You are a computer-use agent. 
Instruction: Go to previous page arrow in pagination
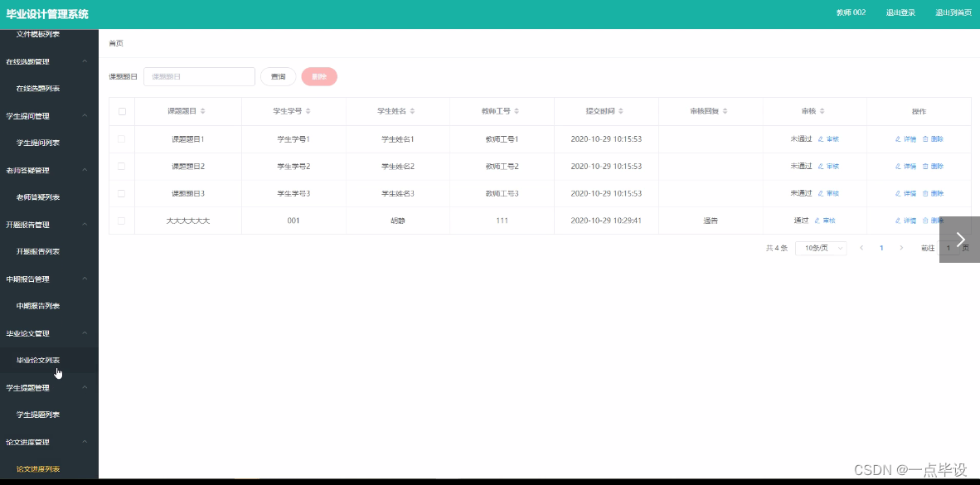point(862,248)
